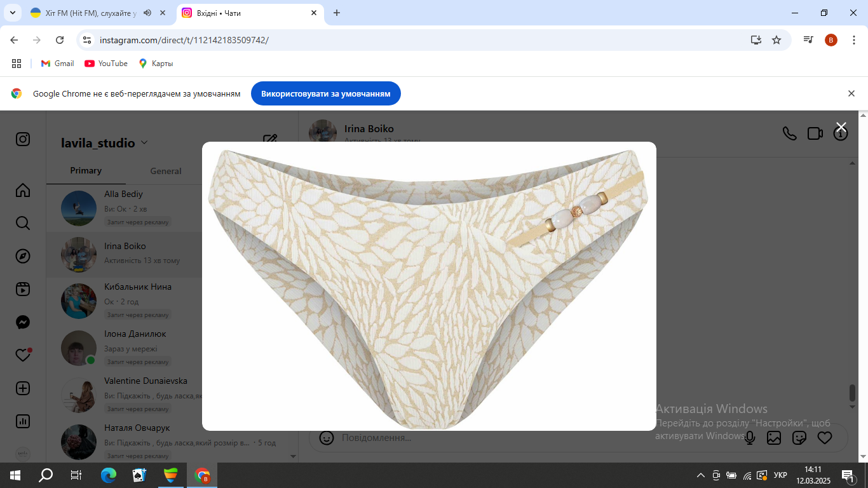Open Instagram home from the sidebar
868x488 pixels.
[23, 190]
